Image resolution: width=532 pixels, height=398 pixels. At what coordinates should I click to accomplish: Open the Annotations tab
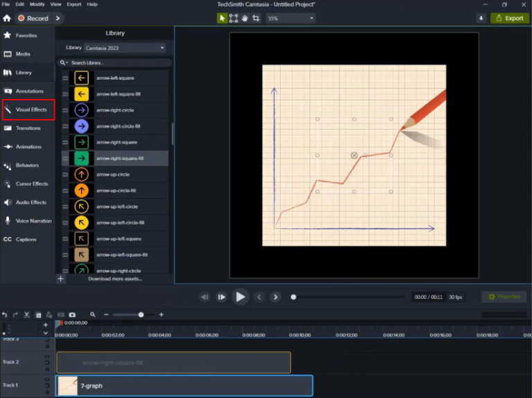pyautogui.click(x=28, y=91)
